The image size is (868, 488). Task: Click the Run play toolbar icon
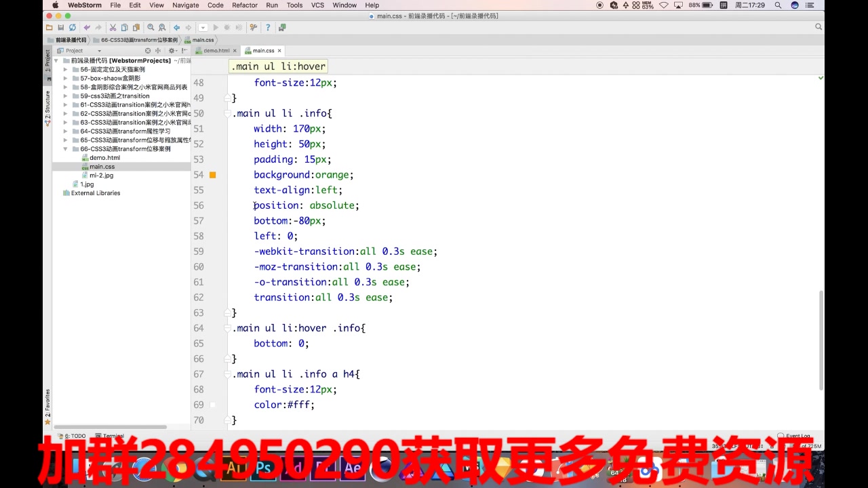(216, 28)
